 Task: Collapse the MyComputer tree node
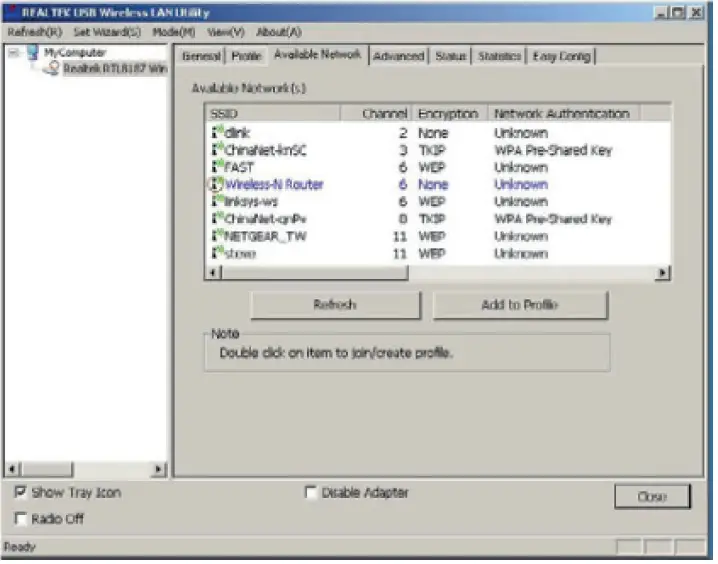(13, 52)
